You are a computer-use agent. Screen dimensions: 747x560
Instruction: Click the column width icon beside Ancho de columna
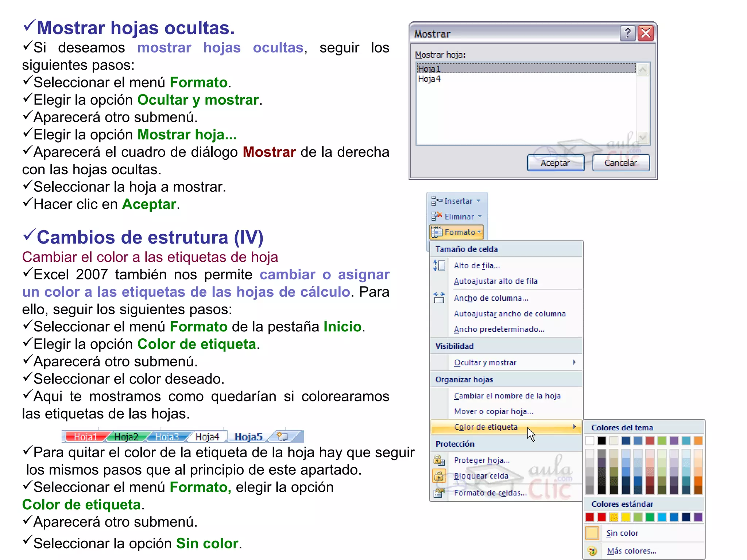point(439,297)
